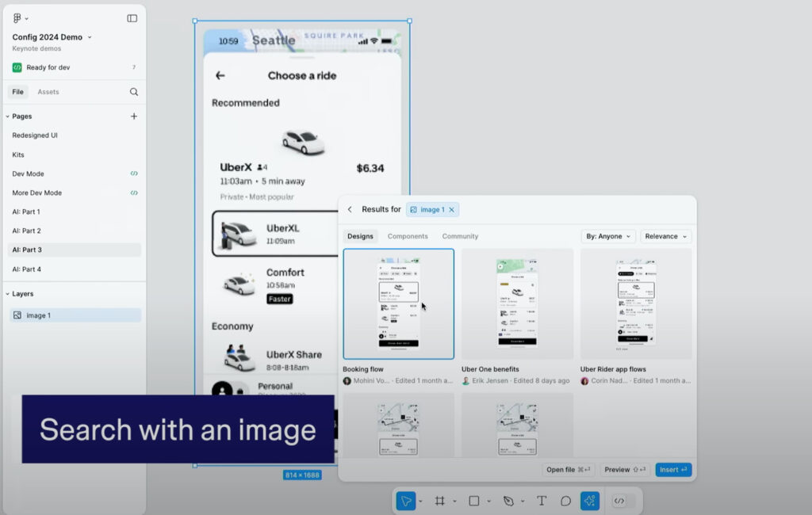Viewport: 812px width, 515px height.
Task: Select the UberXL ride card
Action: point(275,234)
